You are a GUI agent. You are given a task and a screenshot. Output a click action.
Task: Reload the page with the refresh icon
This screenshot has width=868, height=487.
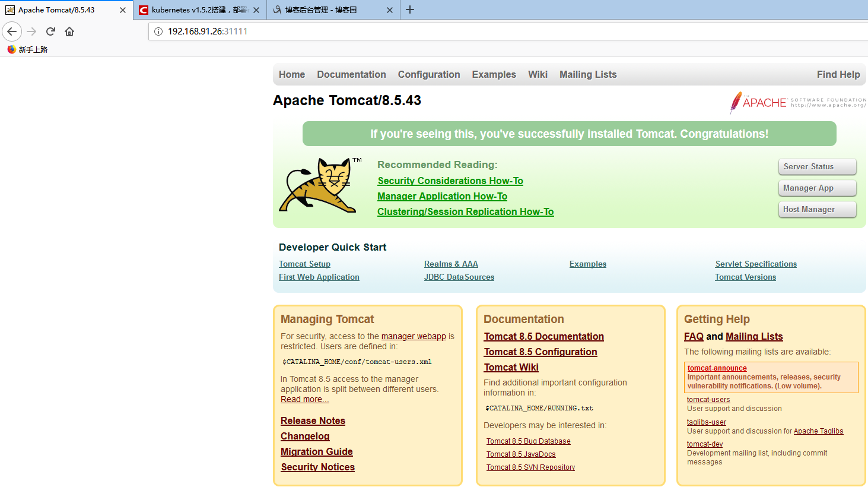tap(50, 31)
